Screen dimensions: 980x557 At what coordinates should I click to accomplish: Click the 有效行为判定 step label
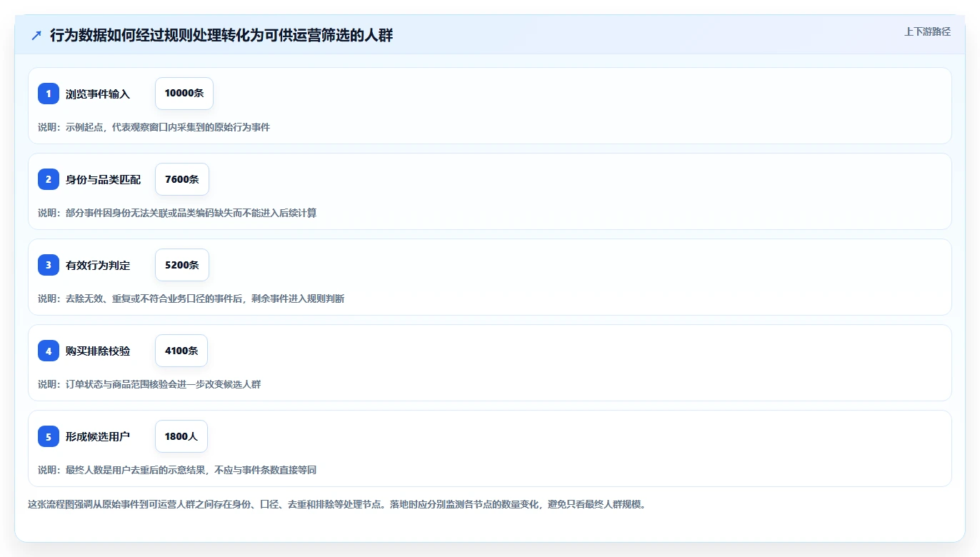tap(98, 265)
